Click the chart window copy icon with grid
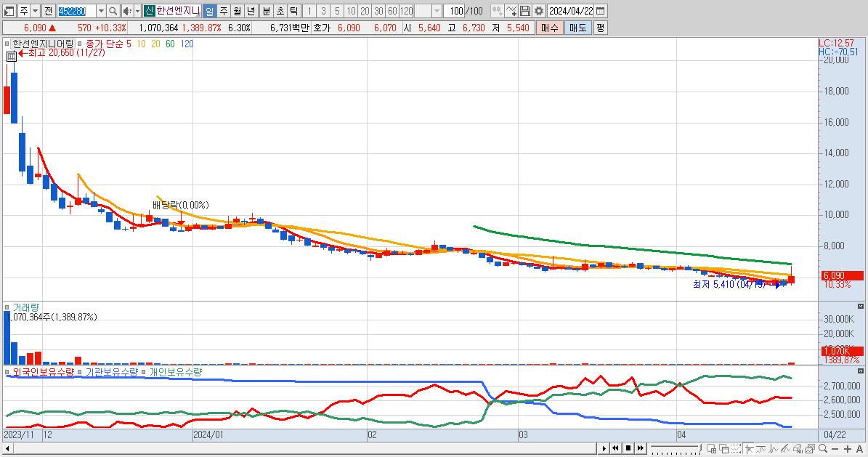The image size is (868, 457). click(x=711, y=448)
